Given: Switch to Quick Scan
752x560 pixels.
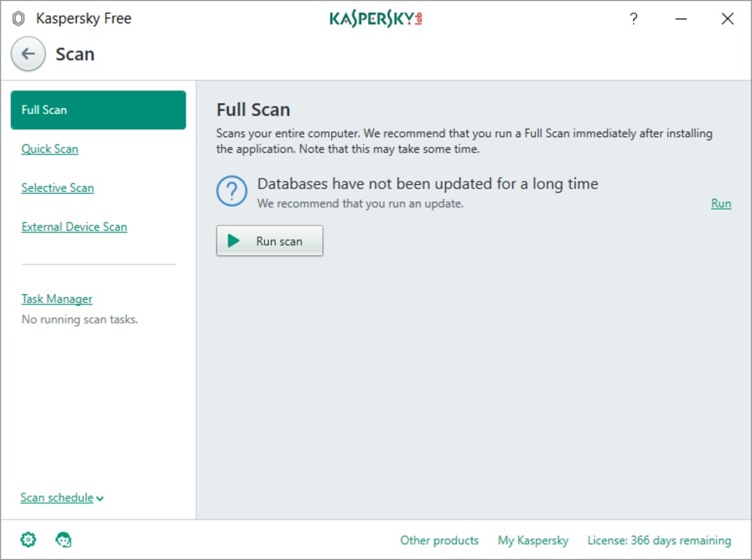Looking at the screenshot, I should click(50, 149).
